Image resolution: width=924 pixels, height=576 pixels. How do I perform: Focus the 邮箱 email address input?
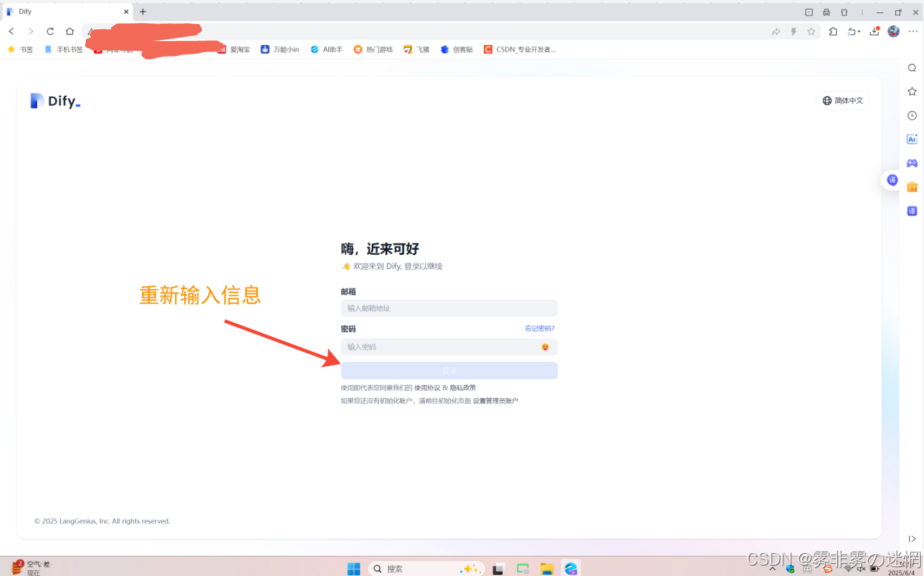[x=449, y=308]
